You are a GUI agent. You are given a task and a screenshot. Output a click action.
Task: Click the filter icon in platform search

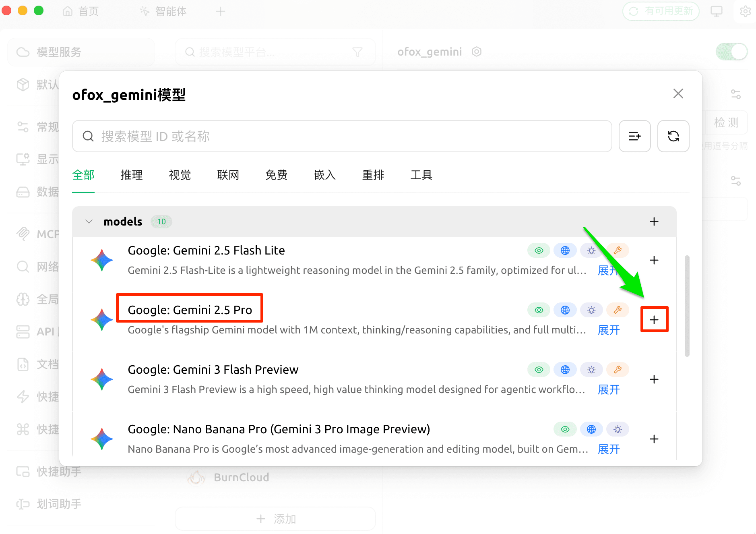coord(357,52)
